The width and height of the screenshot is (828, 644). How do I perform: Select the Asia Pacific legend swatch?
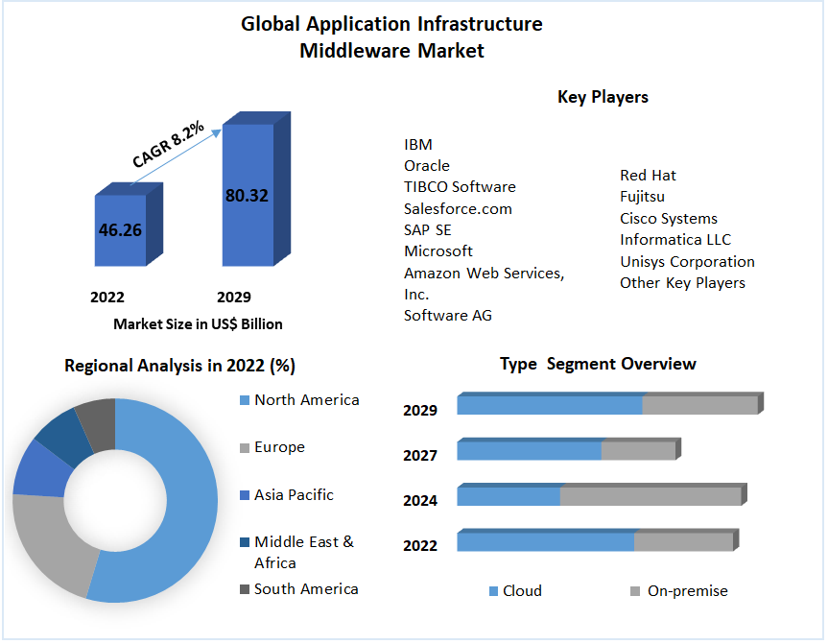[245, 495]
